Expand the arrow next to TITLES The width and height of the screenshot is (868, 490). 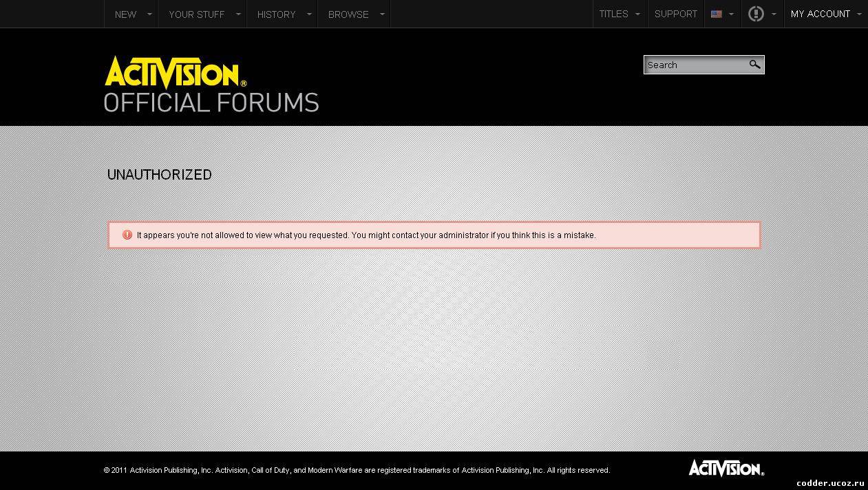637,14
